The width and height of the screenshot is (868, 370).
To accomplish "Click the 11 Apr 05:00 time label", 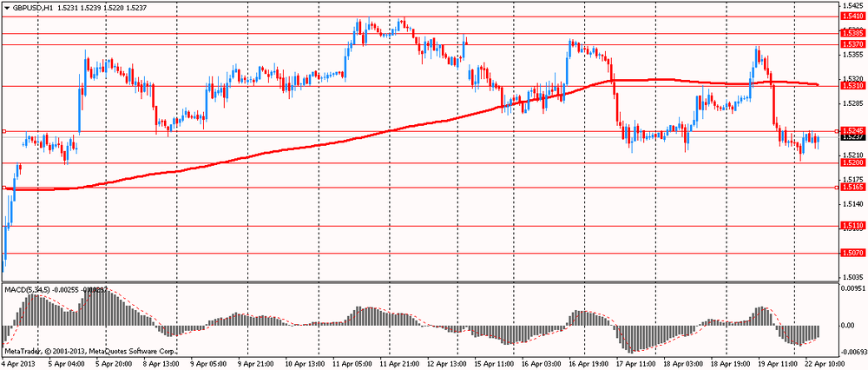I will [352, 365].
